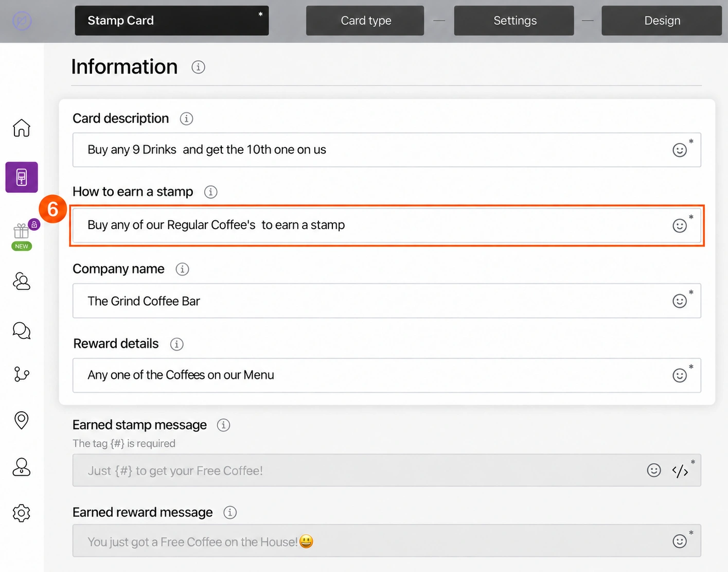Screen dimensions: 728x572
Task: Click the Earned reward message field
Action: coord(387,541)
